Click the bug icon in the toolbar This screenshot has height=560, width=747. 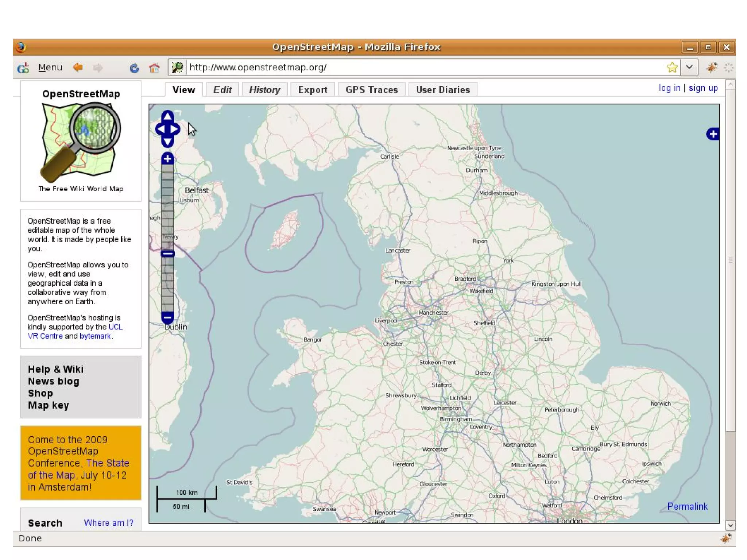712,67
